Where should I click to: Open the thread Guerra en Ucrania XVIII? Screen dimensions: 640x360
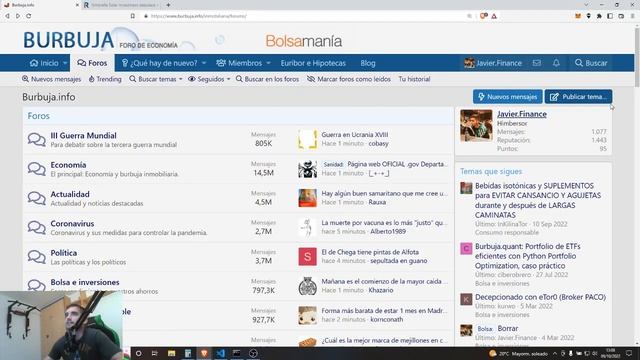(x=355, y=135)
